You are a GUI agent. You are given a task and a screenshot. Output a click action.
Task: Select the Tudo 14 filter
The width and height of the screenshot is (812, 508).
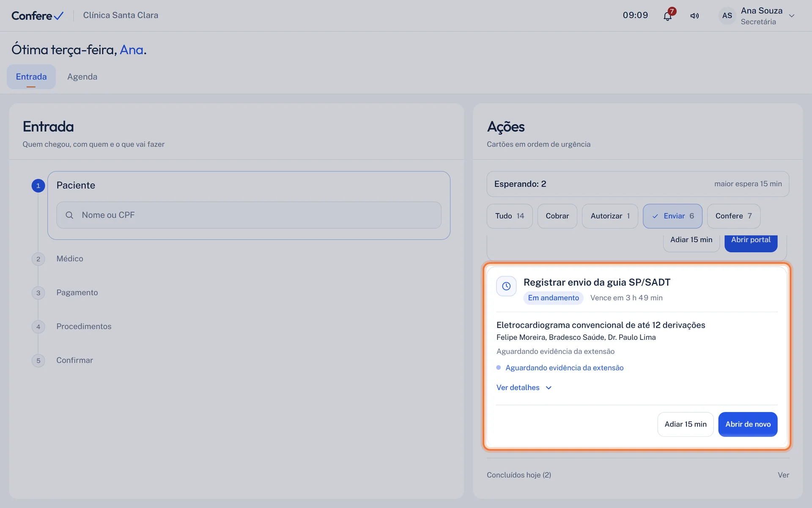(x=510, y=216)
